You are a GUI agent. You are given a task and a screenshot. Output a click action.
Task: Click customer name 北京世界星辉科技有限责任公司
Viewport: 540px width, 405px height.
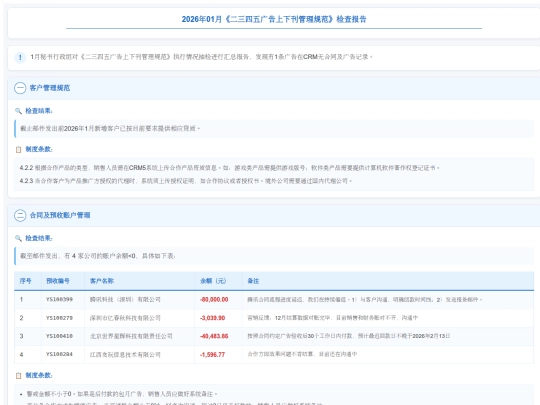tap(131, 336)
